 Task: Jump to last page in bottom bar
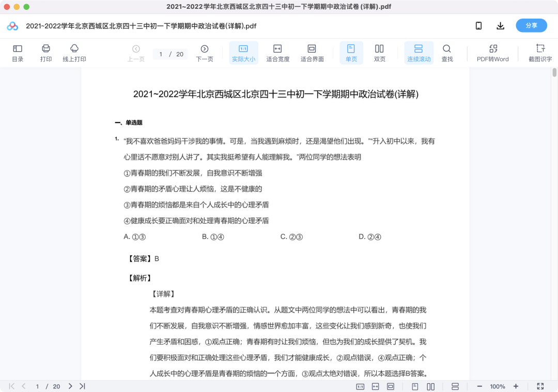pos(82,386)
